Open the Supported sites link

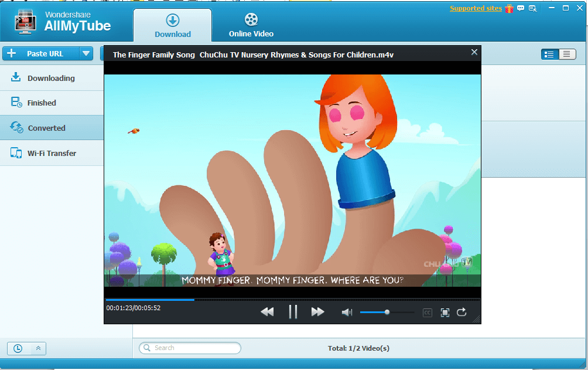point(476,8)
